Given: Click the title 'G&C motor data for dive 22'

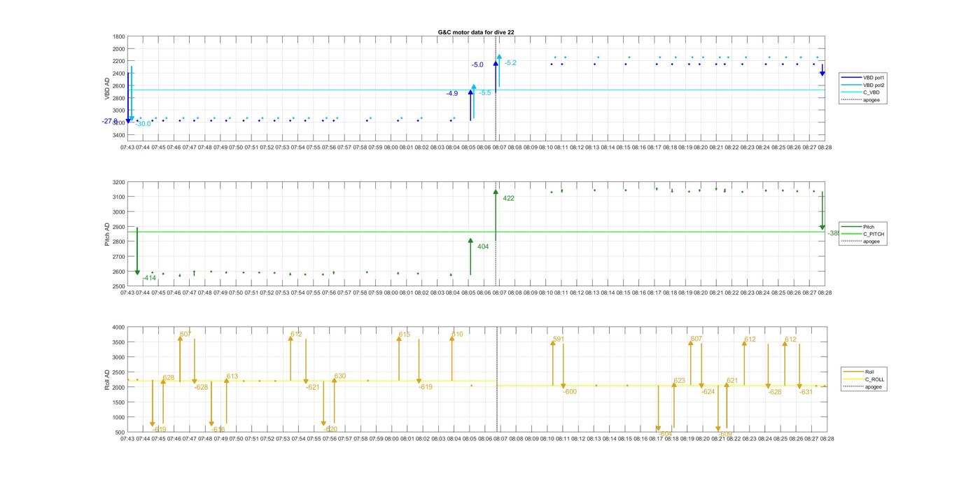Looking at the screenshot, I should point(476,32).
